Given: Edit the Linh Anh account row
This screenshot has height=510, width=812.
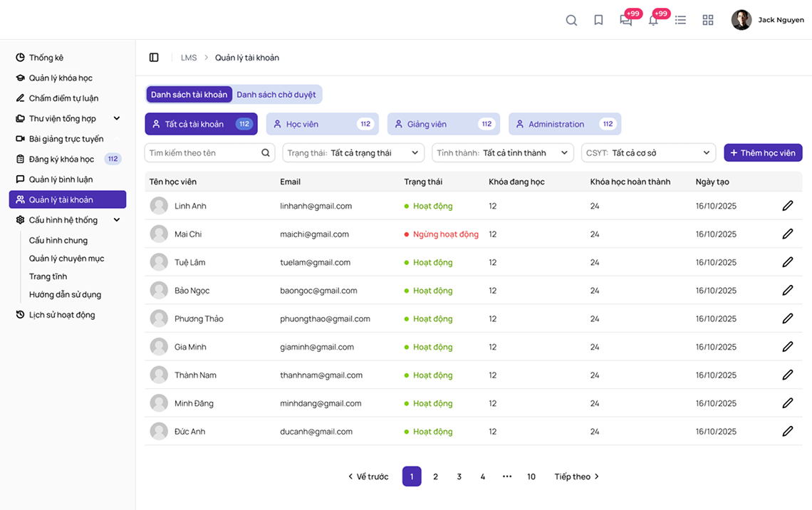Looking at the screenshot, I should (787, 206).
